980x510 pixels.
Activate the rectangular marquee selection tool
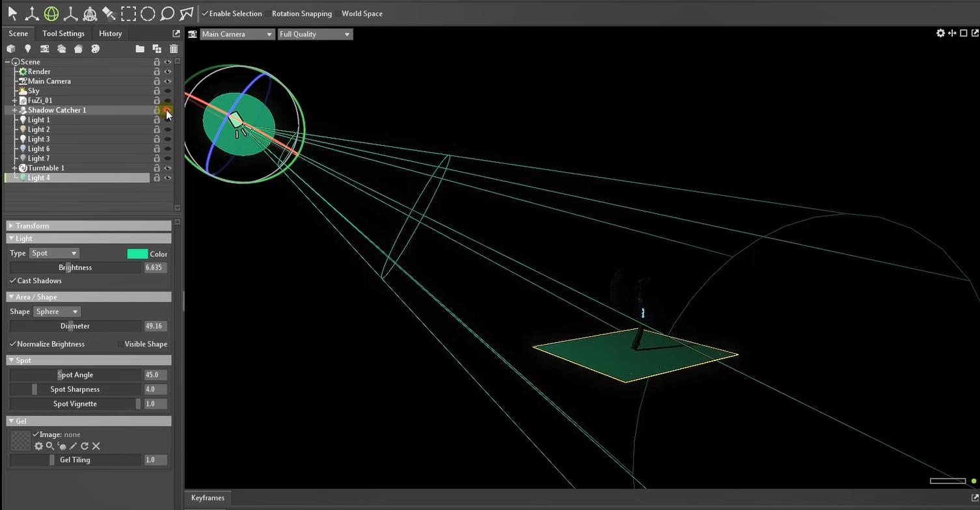pyautogui.click(x=128, y=14)
